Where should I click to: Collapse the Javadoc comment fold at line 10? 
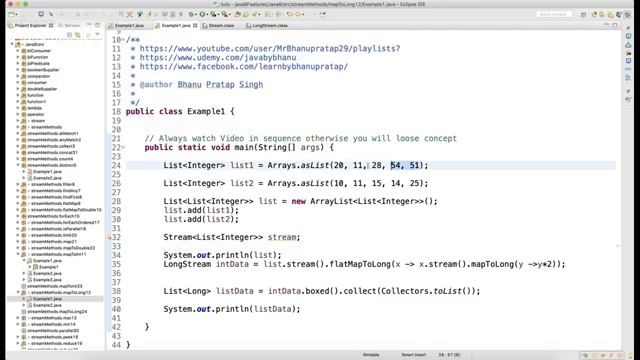tap(123, 40)
